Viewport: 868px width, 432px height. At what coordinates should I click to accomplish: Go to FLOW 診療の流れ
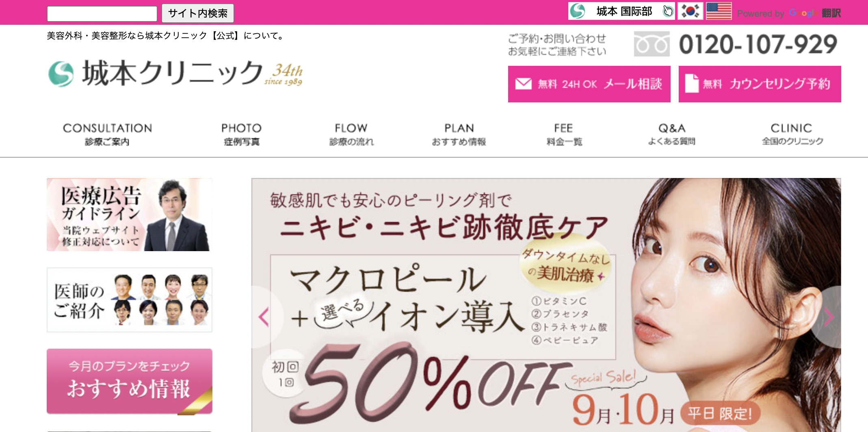(x=351, y=135)
